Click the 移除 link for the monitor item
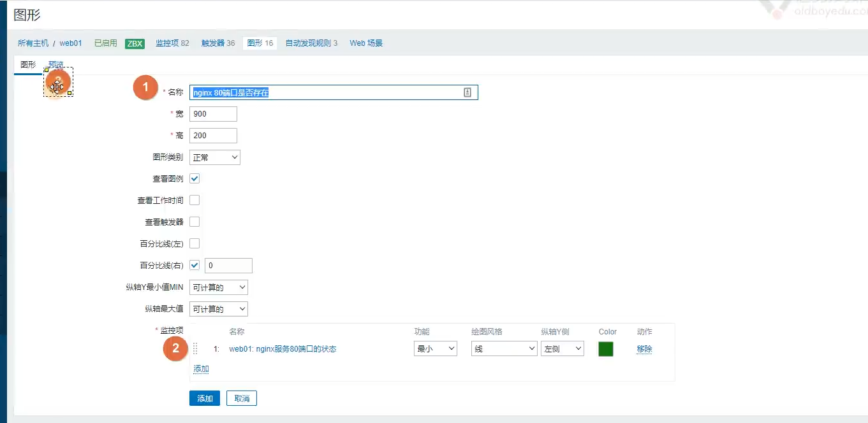Screen dimensions: 868x423 click(644, 348)
